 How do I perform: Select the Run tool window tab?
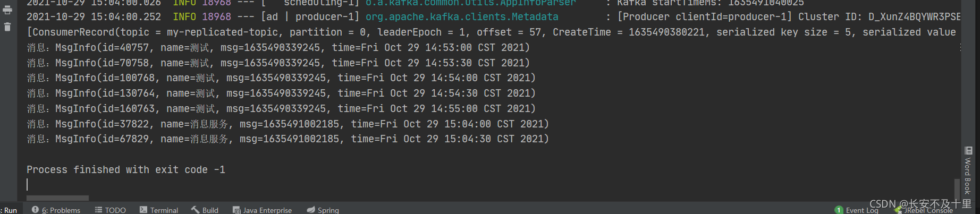pos(10,210)
